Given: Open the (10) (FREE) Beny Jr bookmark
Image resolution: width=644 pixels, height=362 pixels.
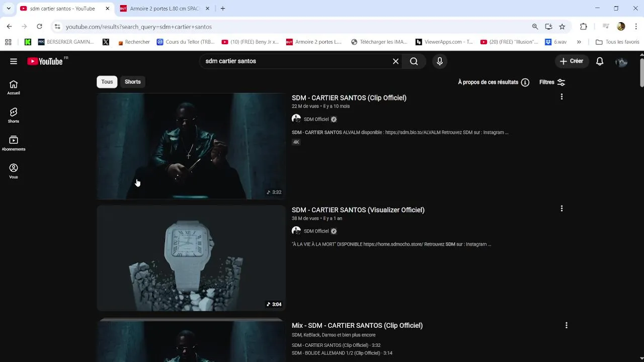Looking at the screenshot, I should tap(250, 42).
